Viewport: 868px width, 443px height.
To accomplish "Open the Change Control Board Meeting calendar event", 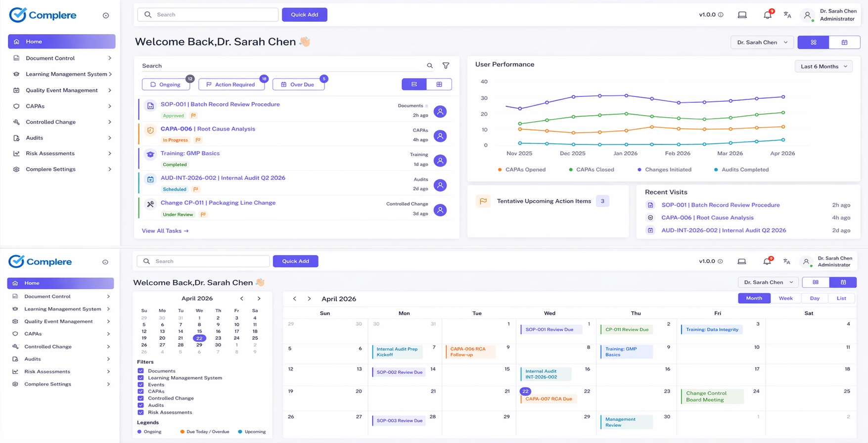I will 711,397.
